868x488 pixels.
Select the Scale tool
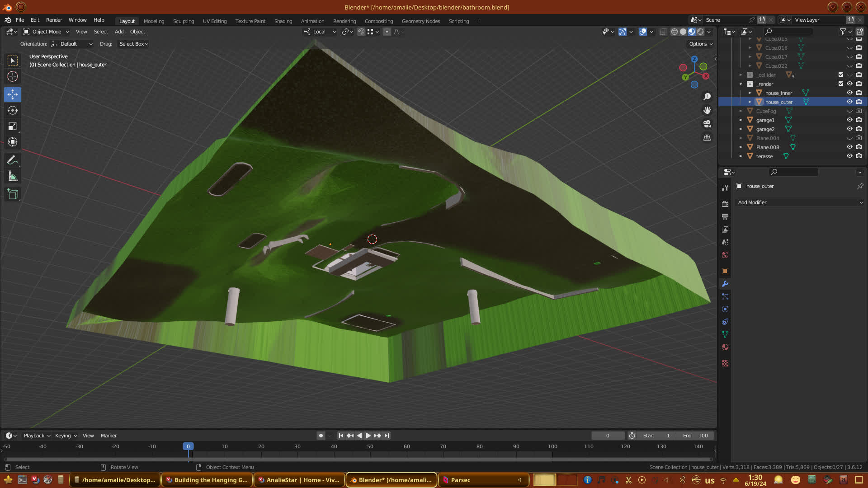click(x=13, y=127)
